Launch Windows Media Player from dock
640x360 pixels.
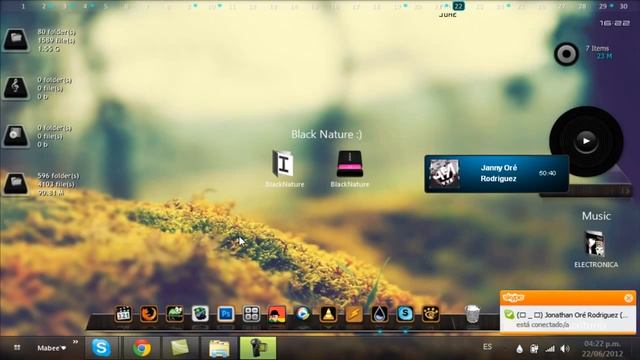tap(302, 314)
